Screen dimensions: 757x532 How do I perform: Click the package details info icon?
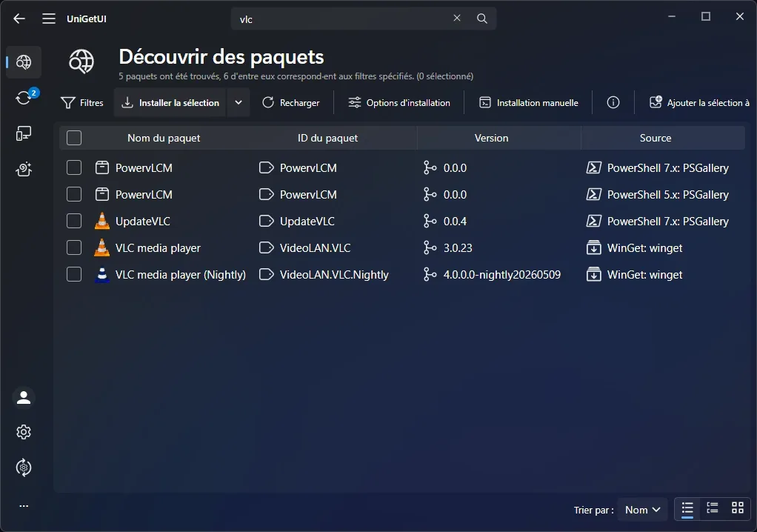point(613,102)
